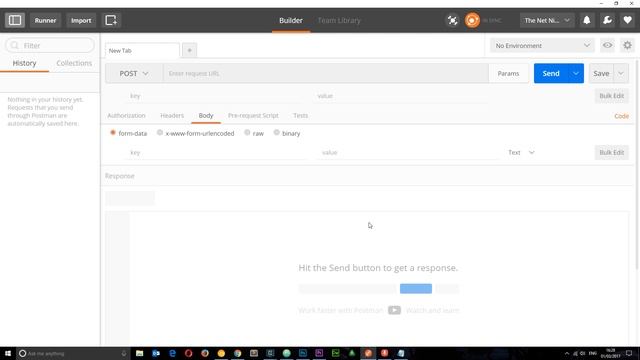Click the vertical scrollbar on the right
This screenshot has height=360, width=640.
click(x=637, y=163)
